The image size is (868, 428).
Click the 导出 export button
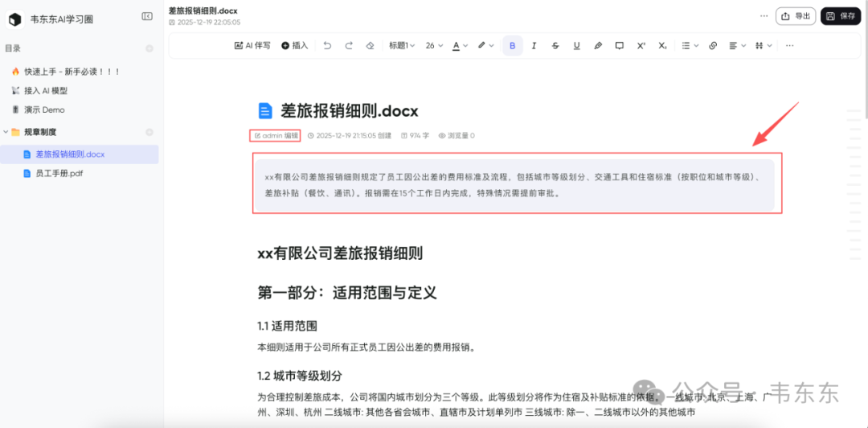click(x=796, y=17)
